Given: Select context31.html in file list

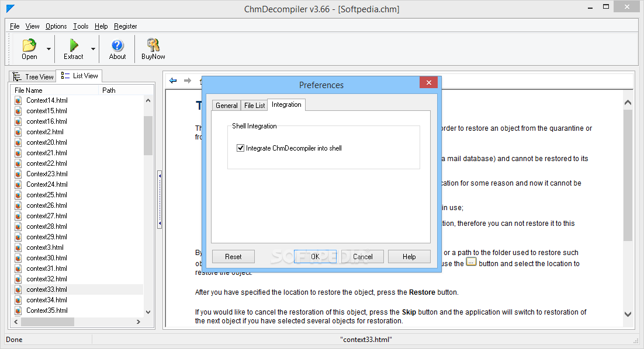Looking at the screenshot, I should tap(47, 268).
